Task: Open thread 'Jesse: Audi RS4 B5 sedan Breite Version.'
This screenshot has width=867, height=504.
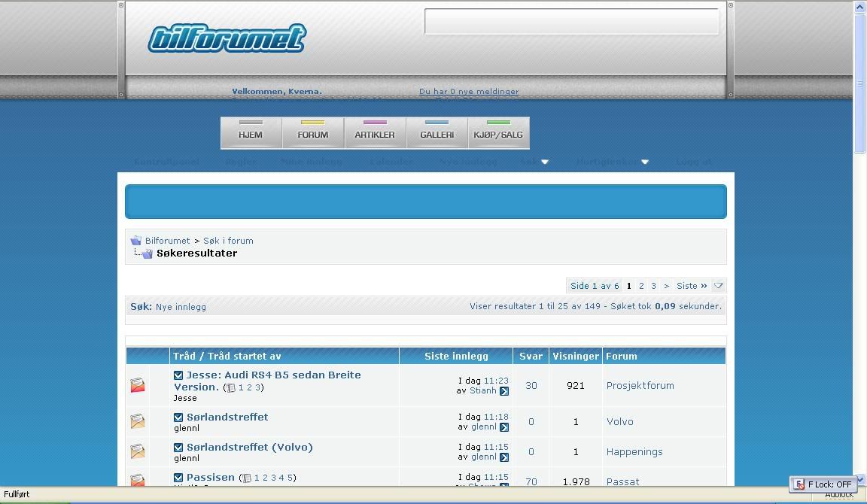Action: coord(268,381)
